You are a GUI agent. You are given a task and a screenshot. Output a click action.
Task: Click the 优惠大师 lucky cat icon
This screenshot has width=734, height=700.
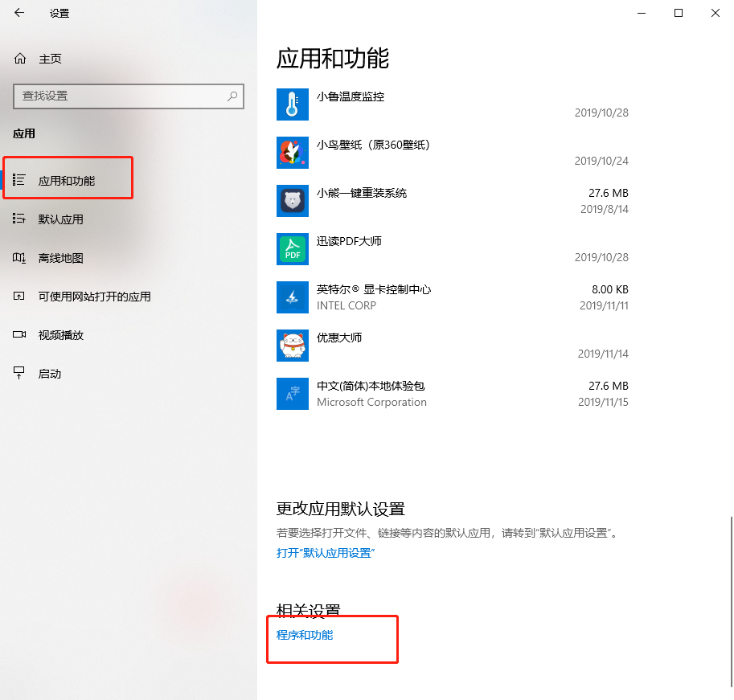pyautogui.click(x=292, y=346)
